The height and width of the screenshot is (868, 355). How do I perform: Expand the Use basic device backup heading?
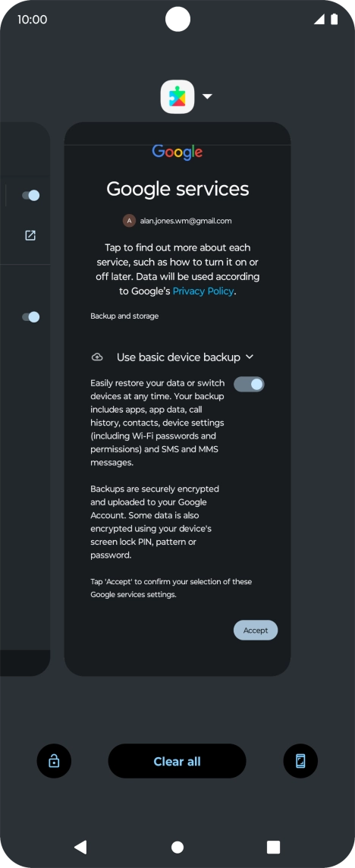(178, 357)
